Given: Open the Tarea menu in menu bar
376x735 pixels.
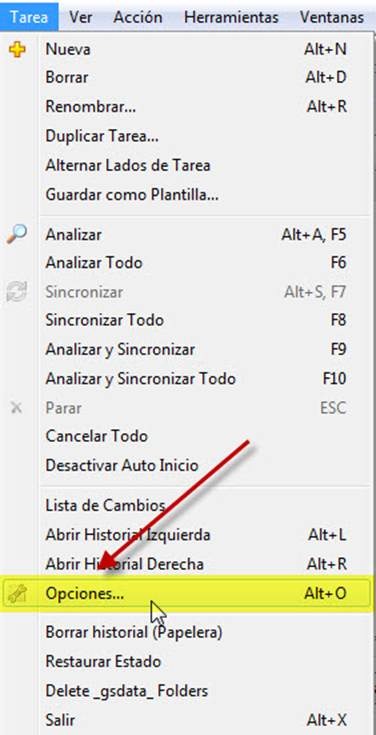Looking at the screenshot, I should [29, 17].
